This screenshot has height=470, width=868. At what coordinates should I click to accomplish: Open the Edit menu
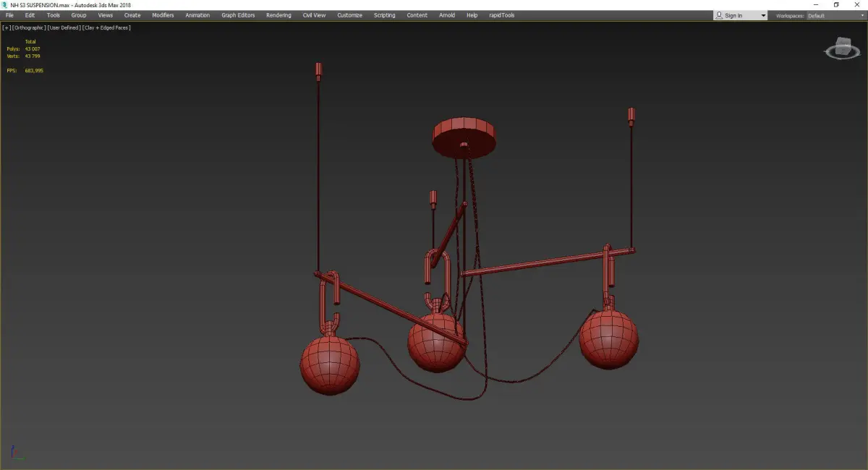(30, 15)
